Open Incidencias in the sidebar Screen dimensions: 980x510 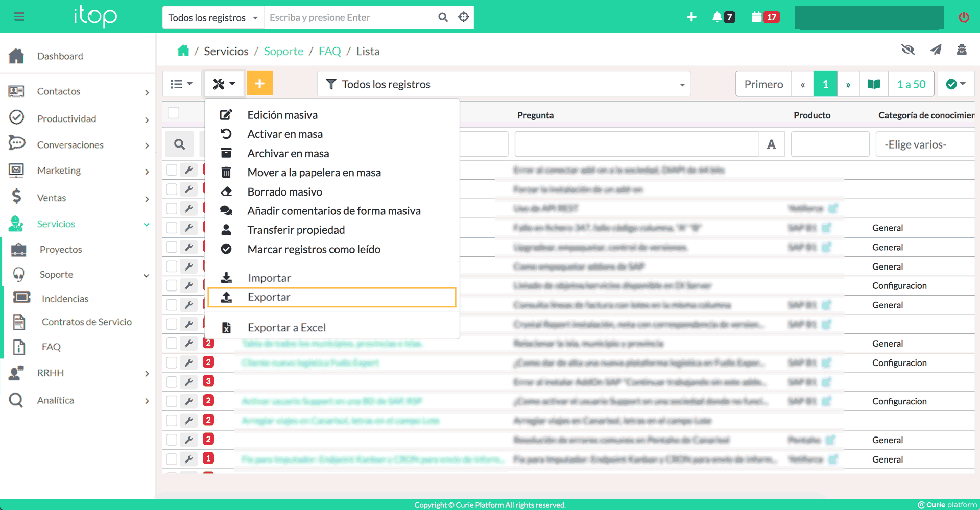click(x=65, y=299)
